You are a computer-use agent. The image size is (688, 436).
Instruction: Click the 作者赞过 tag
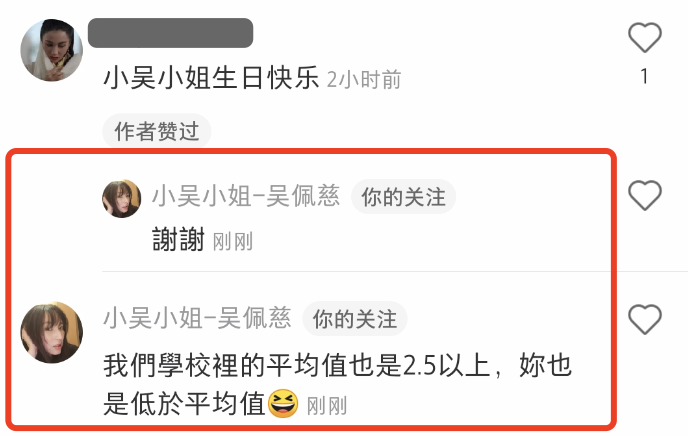157,131
